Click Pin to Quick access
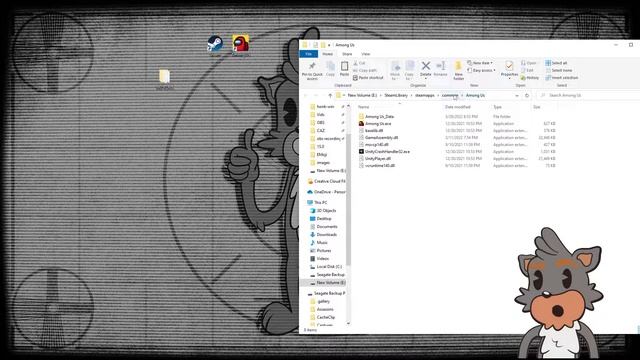640x360 pixels. [x=312, y=71]
